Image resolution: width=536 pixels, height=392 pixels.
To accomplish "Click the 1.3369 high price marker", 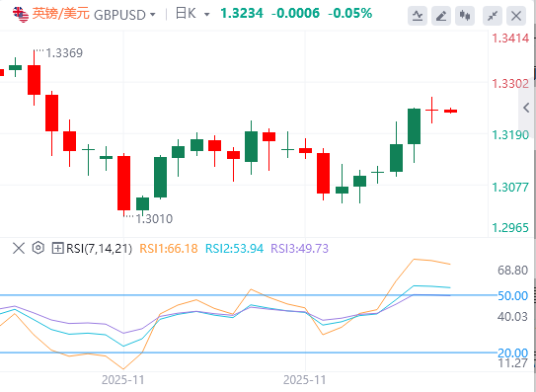I will point(64,53).
